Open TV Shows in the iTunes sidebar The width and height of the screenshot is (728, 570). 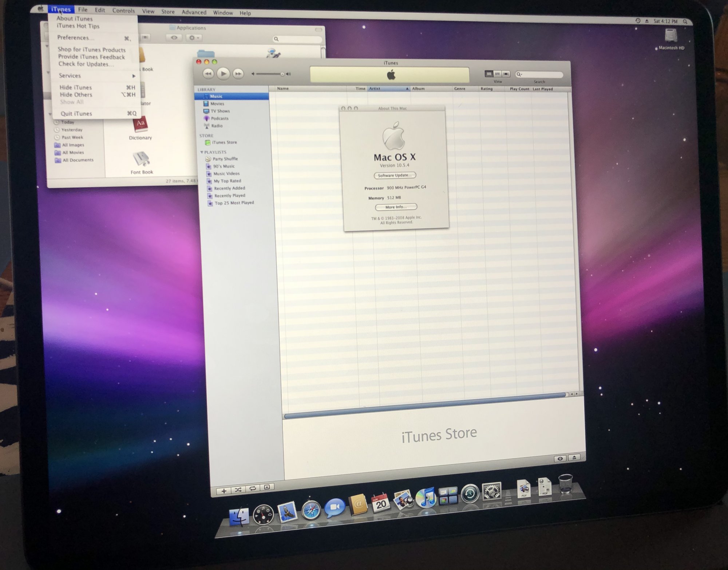220,111
